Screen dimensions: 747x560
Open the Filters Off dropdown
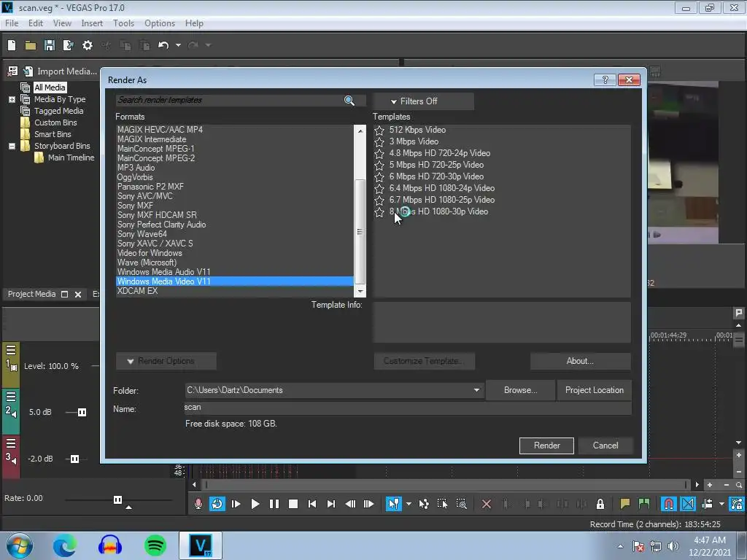tap(423, 101)
